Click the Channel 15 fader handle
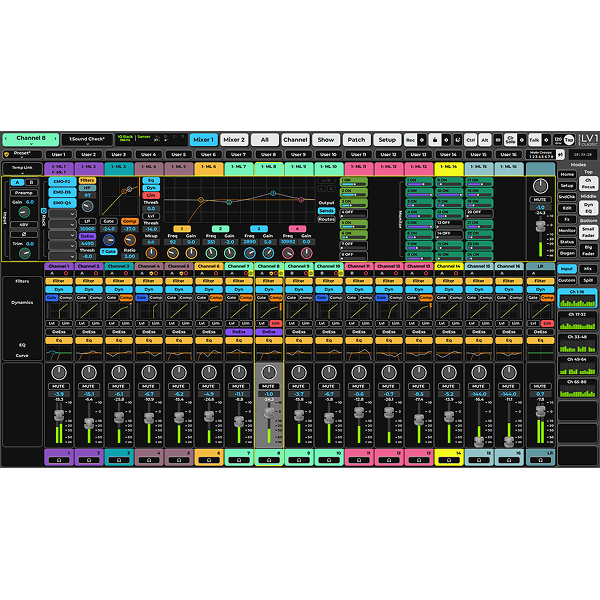 tap(479, 442)
